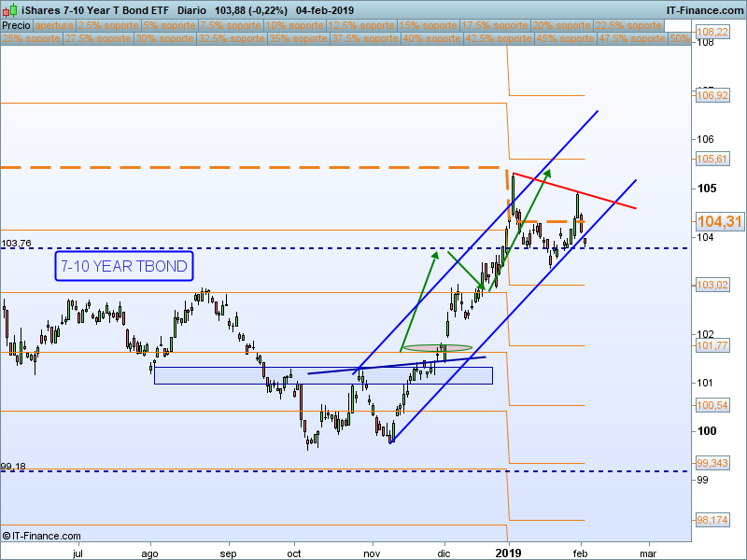Screen dimensions: 747x560
Task: Click the 101,77 price level label
Action: [712, 345]
